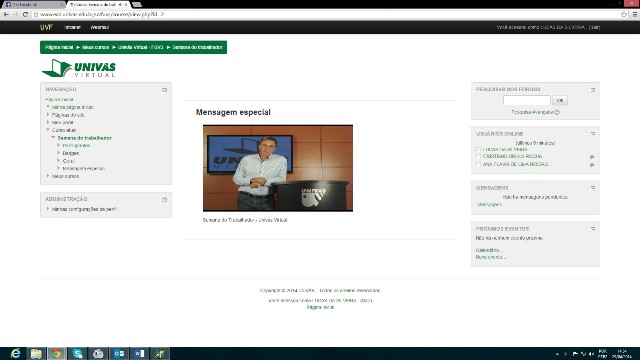Open the Mensagem especial video thumbnail
Viewport: 640px width, 360px height.
[278, 168]
